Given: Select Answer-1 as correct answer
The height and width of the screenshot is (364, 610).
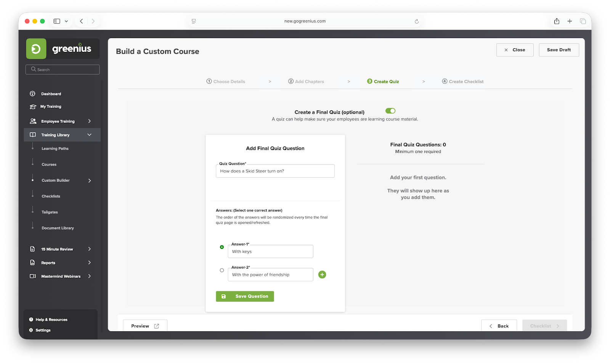Looking at the screenshot, I should pyautogui.click(x=222, y=247).
